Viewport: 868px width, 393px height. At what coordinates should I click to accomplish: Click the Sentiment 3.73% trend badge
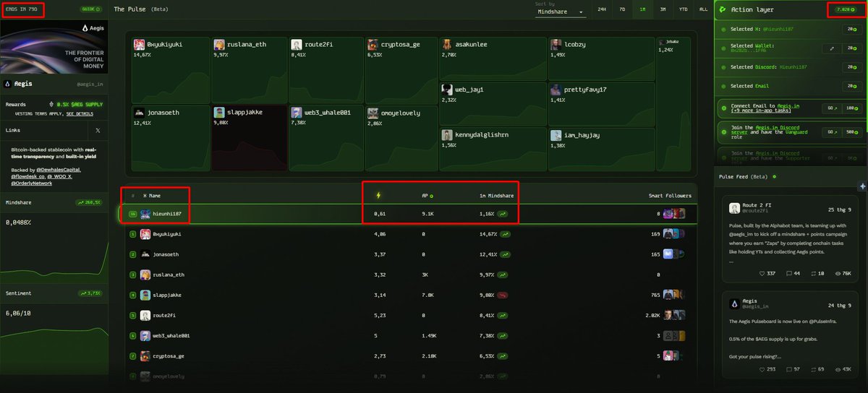click(x=90, y=293)
